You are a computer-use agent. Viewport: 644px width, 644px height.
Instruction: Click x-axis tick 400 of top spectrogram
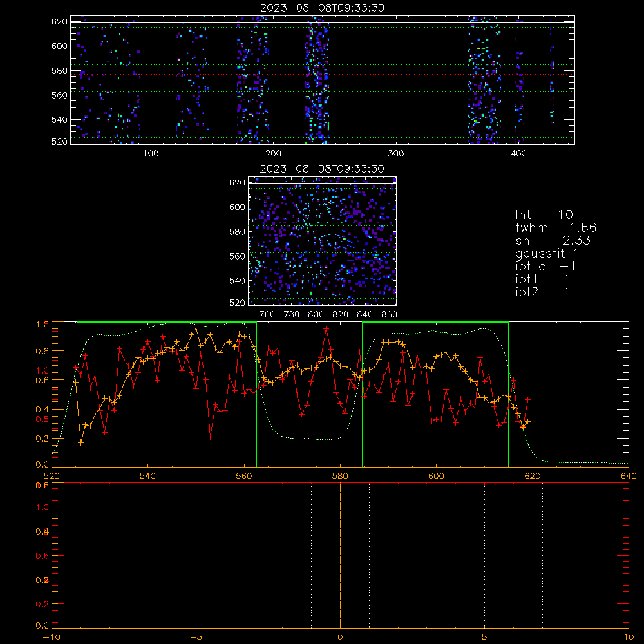point(518,154)
